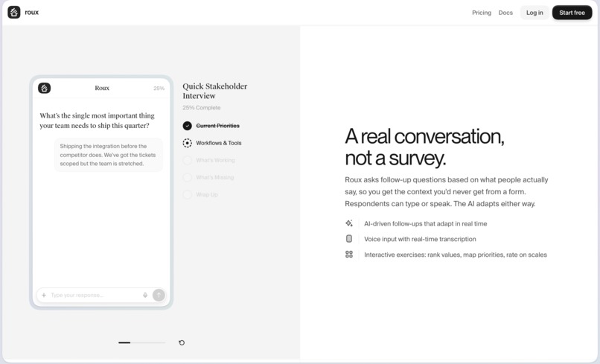Activate the microphone voice input icon
600x364 pixels.
145,295
